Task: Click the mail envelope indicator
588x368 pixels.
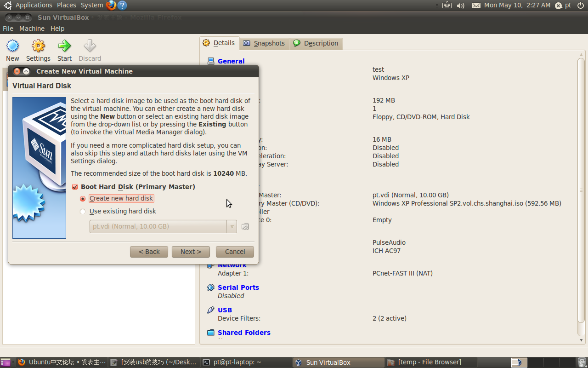Action: coord(476,5)
